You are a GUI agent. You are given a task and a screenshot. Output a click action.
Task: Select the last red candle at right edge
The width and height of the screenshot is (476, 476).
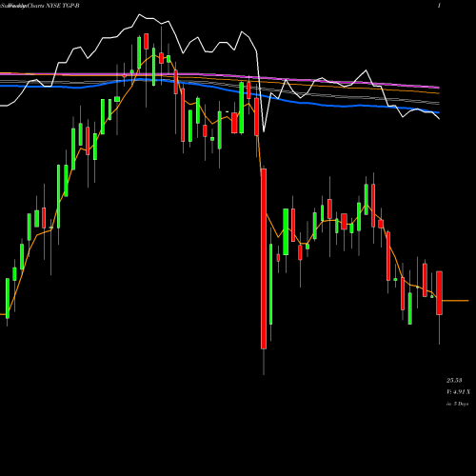439,293
